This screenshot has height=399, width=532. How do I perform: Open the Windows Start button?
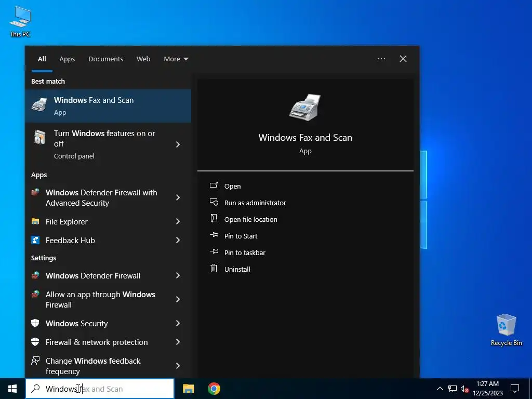(12, 389)
